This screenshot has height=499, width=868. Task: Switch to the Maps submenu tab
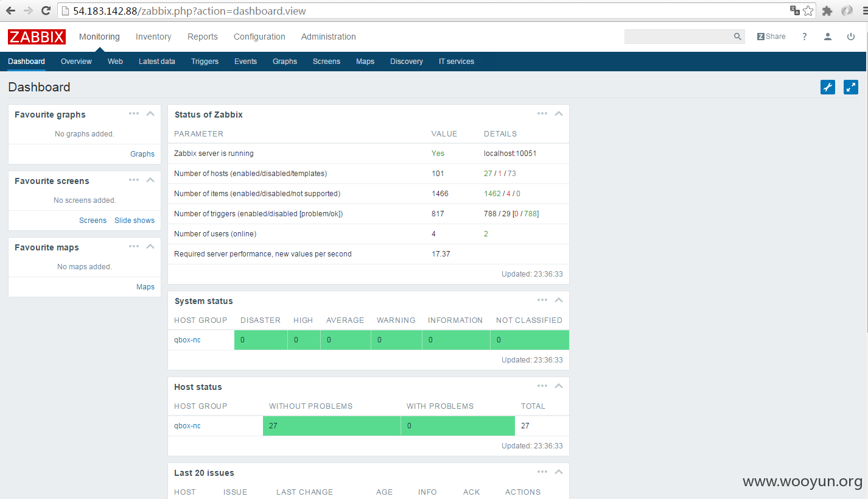tap(365, 62)
